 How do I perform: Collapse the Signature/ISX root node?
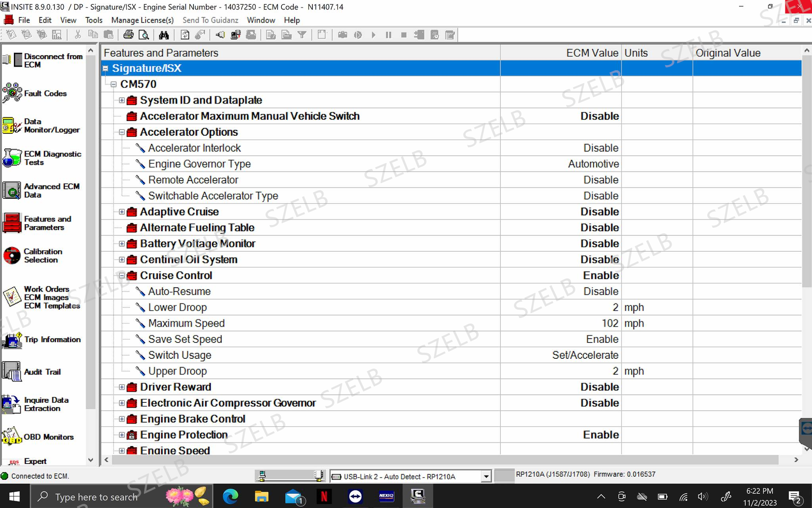click(x=105, y=68)
